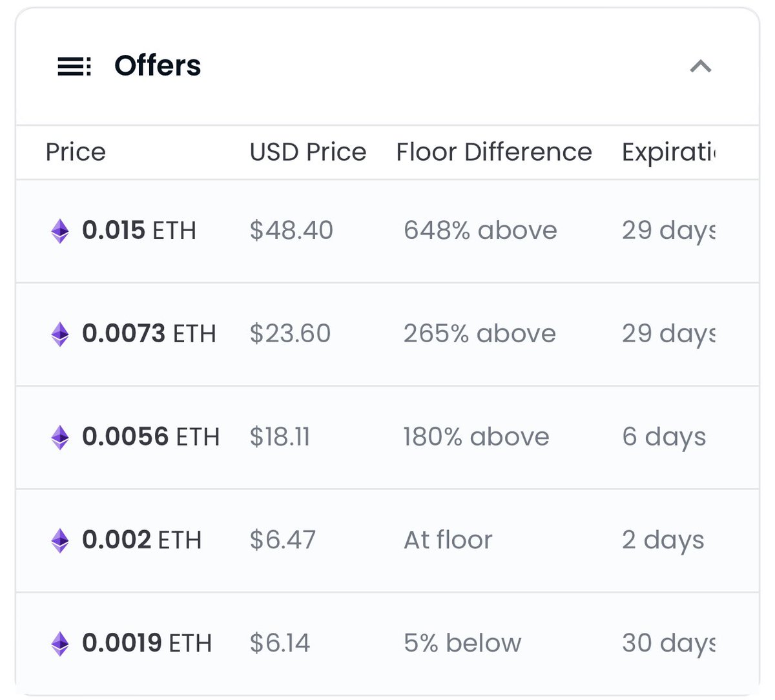Click the 6 days expiration value
775x700 pixels.
[664, 438]
